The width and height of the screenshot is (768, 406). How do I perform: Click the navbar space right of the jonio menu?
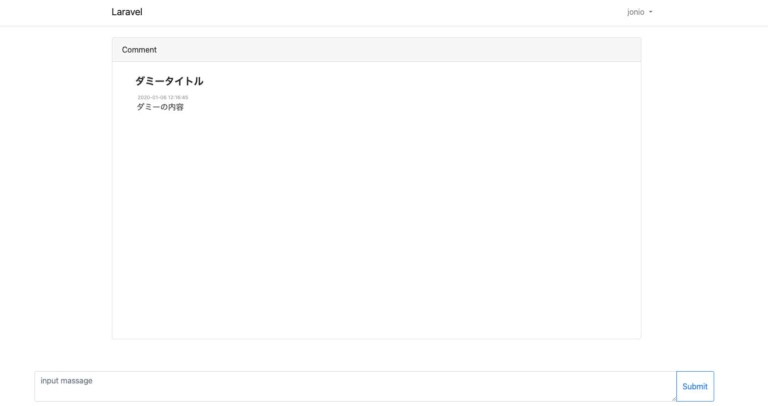[x=710, y=12]
